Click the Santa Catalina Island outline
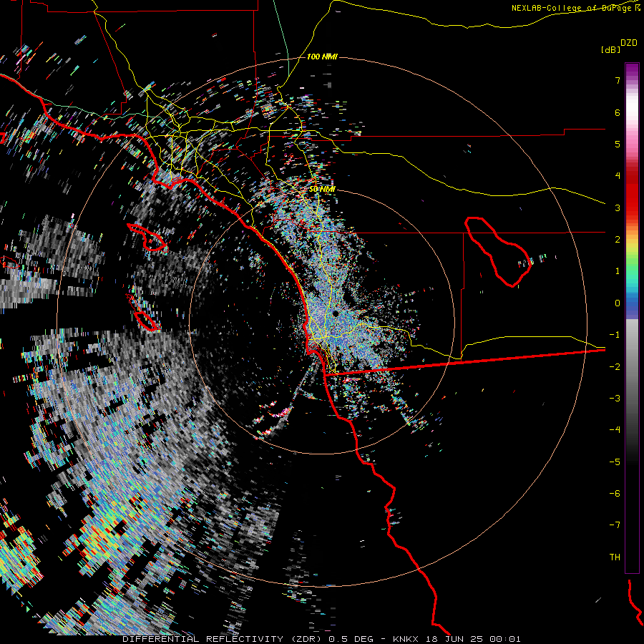 (x=147, y=238)
